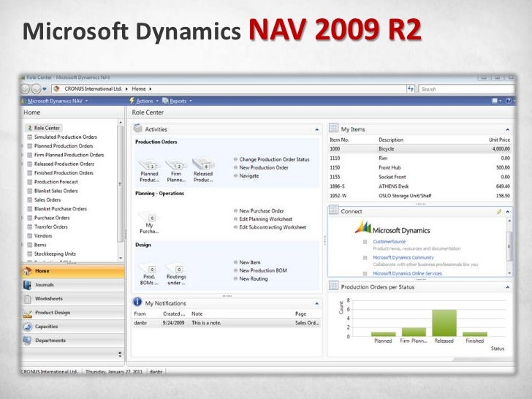Click the Activities part icon

coord(137,129)
